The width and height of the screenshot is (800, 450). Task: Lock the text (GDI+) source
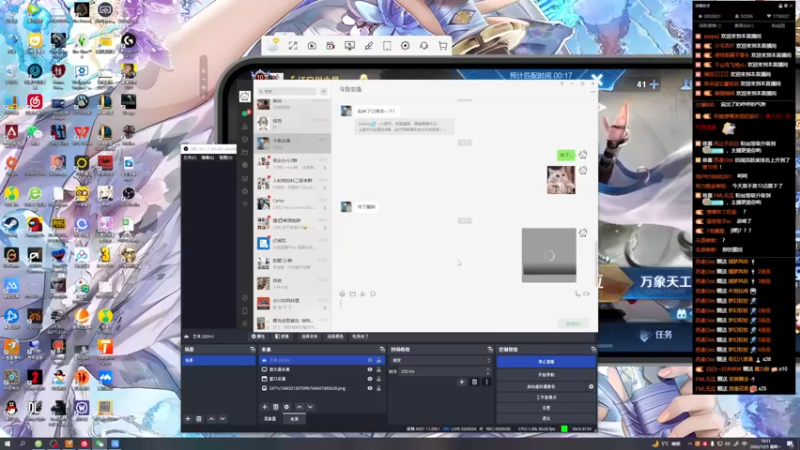tap(379, 360)
